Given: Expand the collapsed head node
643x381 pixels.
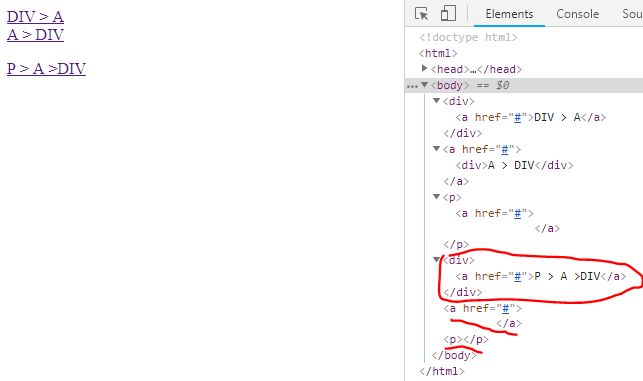Looking at the screenshot, I should [x=424, y=68].
